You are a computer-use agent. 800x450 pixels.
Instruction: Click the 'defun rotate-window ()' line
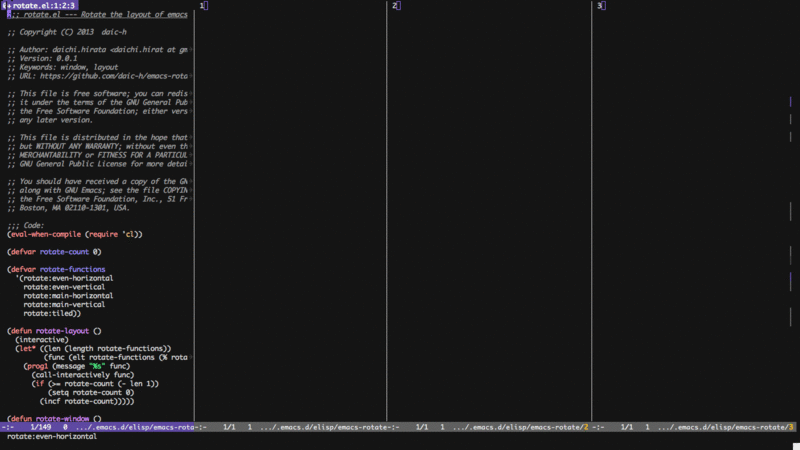click(54, 419)
